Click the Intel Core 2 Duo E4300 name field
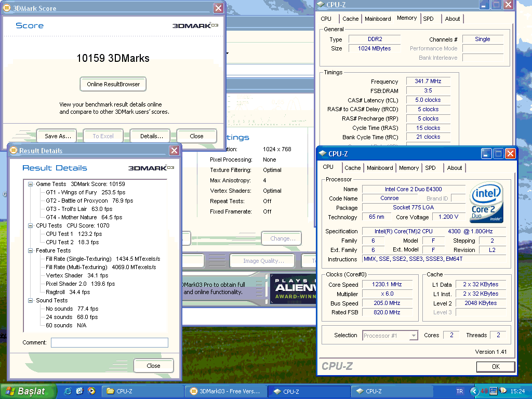The image size is (532, 399). 413,189
